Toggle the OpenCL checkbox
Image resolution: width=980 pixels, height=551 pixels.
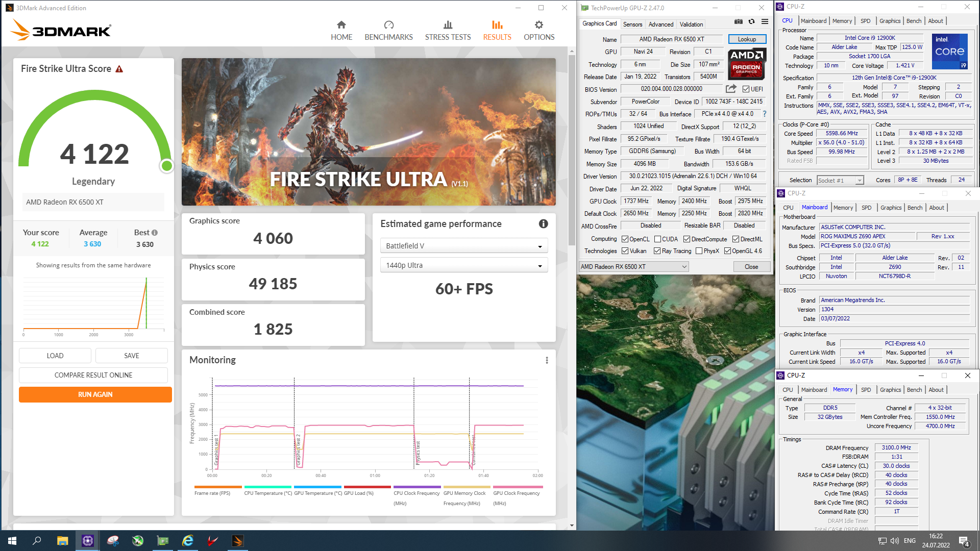tap(625, 239)
